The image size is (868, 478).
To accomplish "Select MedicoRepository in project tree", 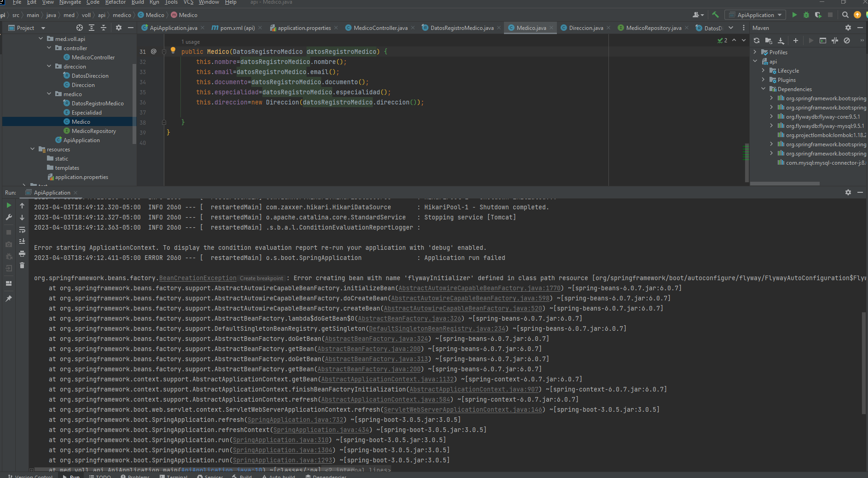I will coord(94,131).
